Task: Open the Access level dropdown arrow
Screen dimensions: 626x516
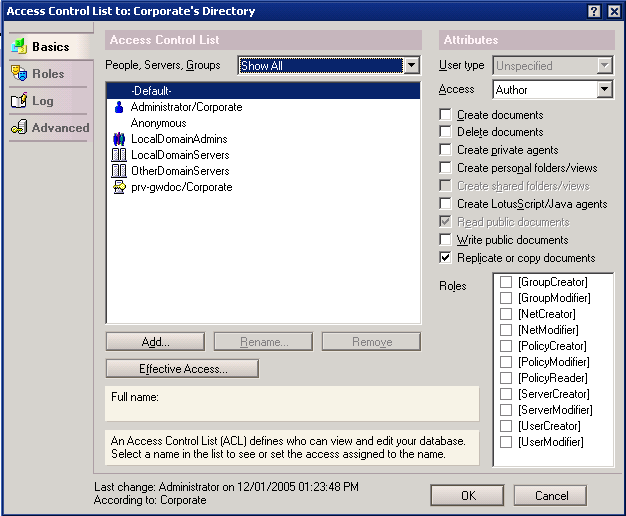Action: [x=605, y=89]
